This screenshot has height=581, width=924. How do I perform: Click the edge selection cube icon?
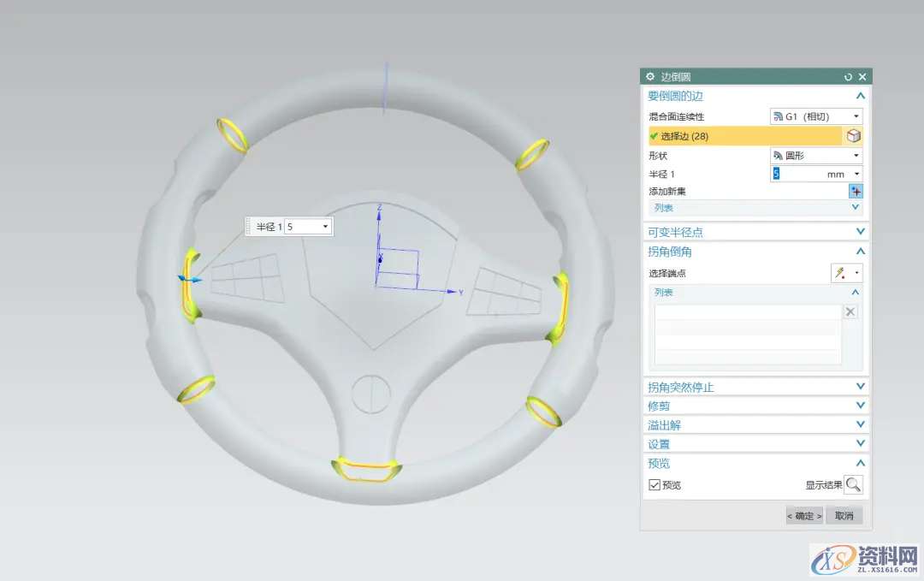coord(853,136)
